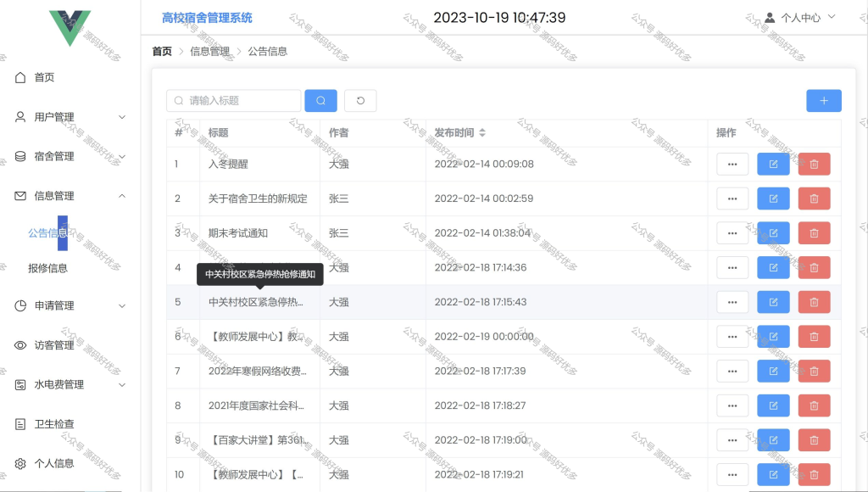The height and width of the screenshot is (492, 868).
Task: Click the reset refresh icon button
Action: [360, 101]
